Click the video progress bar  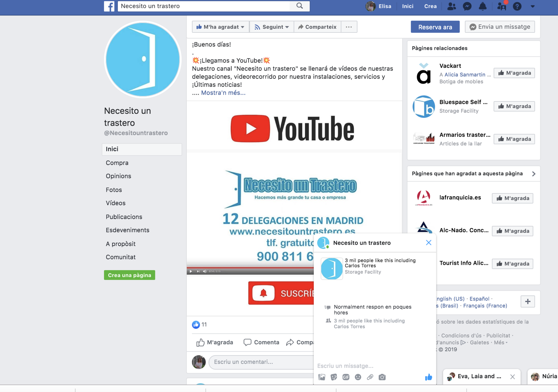[250, 267]
